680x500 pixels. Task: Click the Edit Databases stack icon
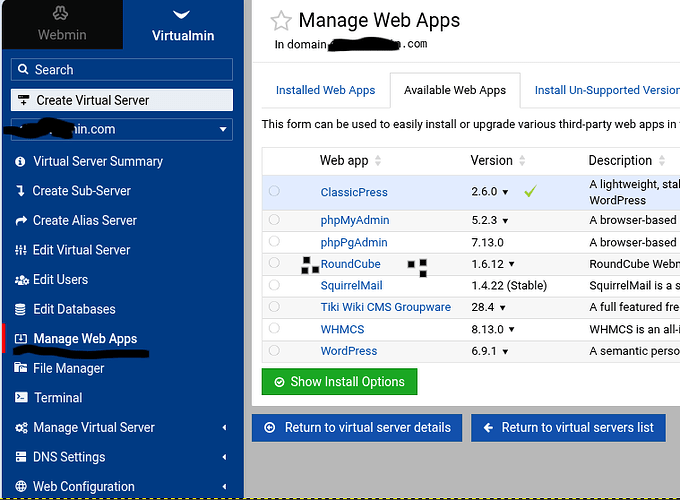coord(20,310)
